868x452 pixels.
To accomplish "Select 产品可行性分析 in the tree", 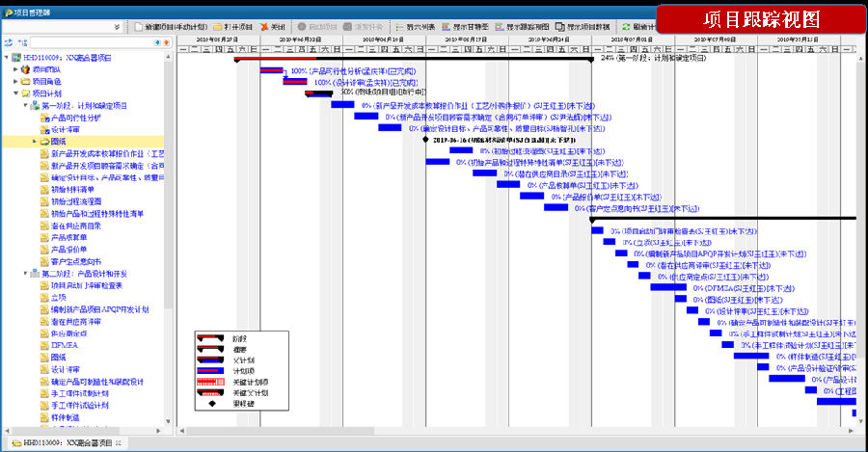I will click(76, 118).
